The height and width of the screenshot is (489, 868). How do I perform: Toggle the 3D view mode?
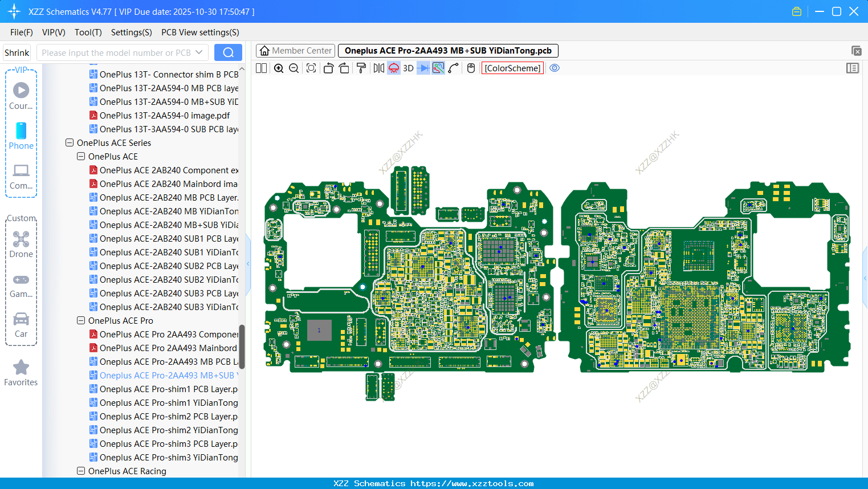pyautogui.click(x=408, y=68)
